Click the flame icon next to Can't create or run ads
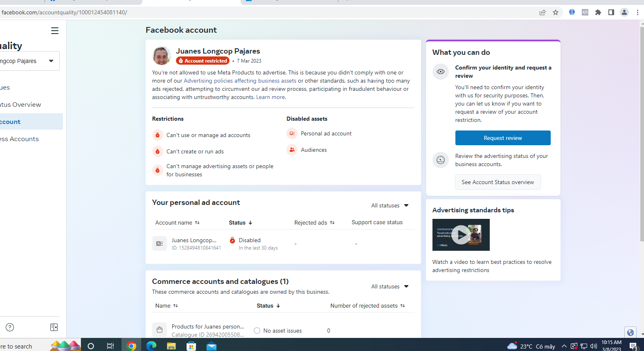The height and width of the screenshot is (351, 644). click(158, 151)
